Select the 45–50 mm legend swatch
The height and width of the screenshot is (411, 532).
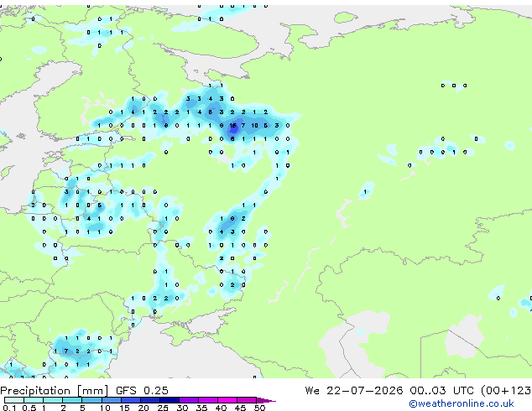point(247,400)
